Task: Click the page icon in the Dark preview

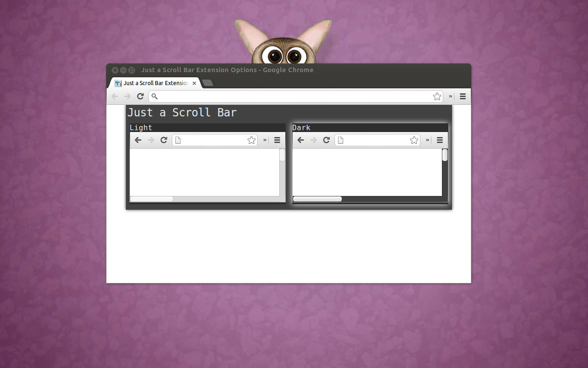Action: pyautogui.click(x=341, y=140)
